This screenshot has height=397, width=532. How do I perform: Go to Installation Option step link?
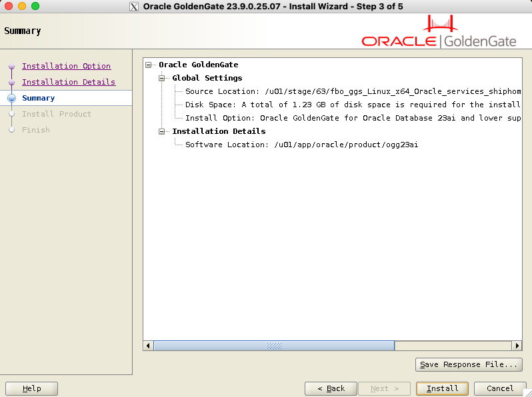click(x=67, y=66)
